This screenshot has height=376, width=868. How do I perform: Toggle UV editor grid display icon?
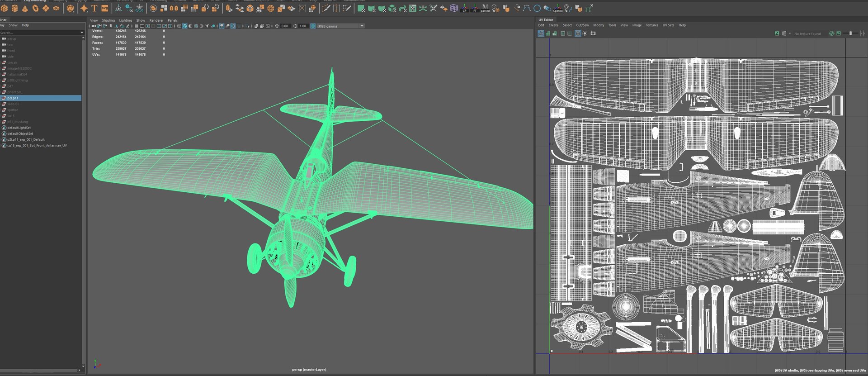tap(578, 33)
